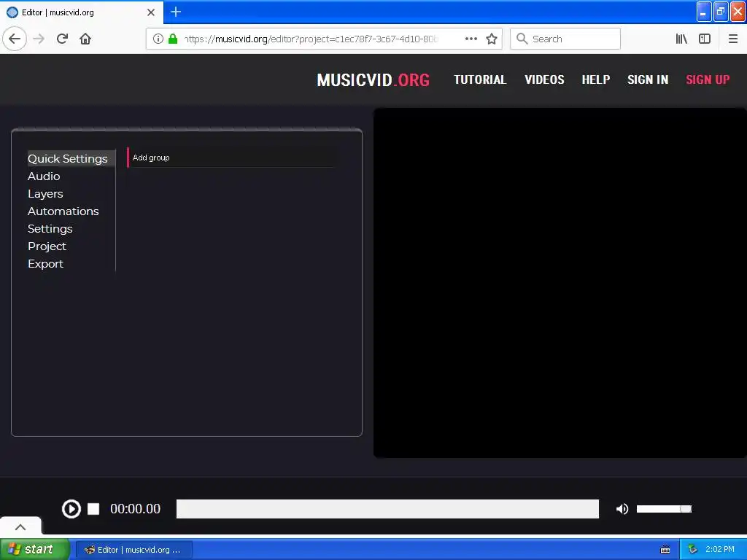Click the browser forward arrow
Image resolution: width=747 pixels, height=560 pixels.
(x=39, y=39)
